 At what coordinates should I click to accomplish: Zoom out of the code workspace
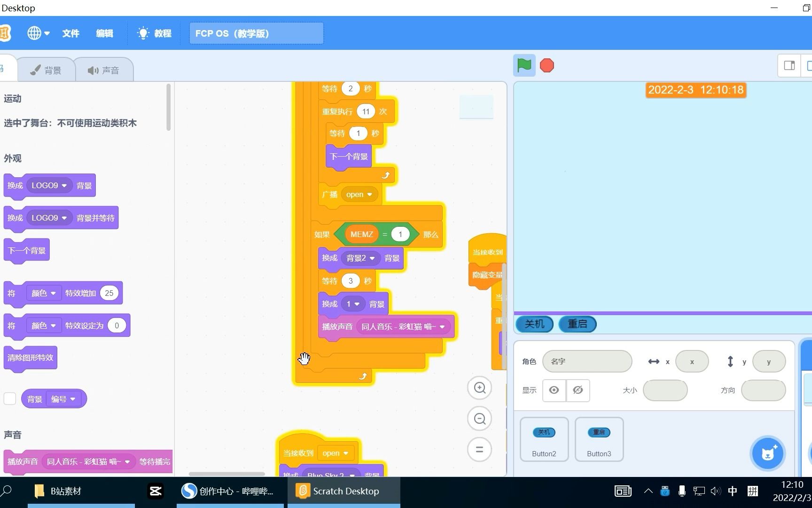click(x=479, y=418)
